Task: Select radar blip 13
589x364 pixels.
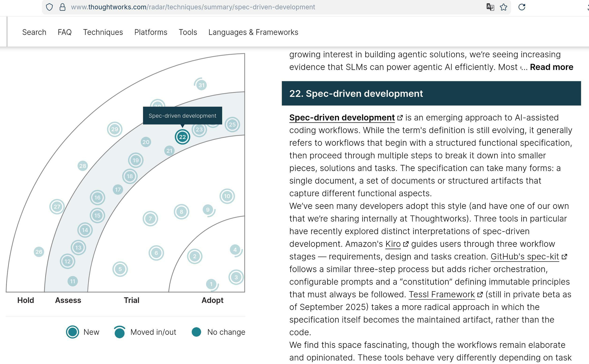Action: (79, 248)
